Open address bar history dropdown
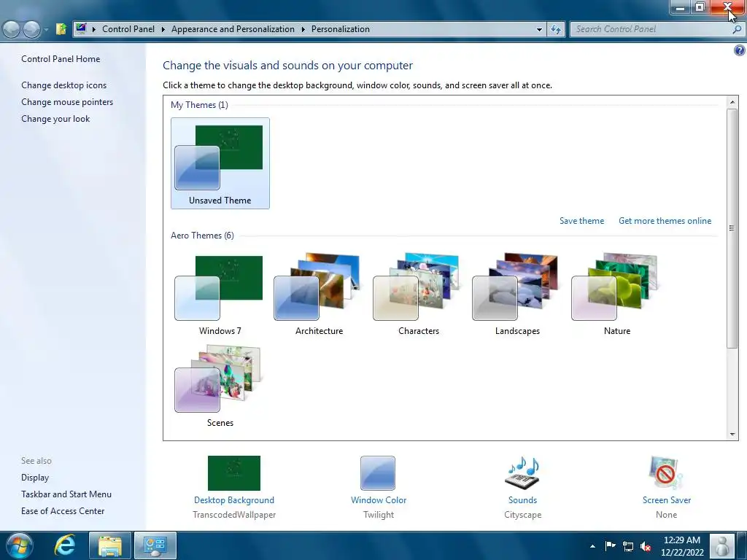 pyautogui.click(x=539, y=29)
